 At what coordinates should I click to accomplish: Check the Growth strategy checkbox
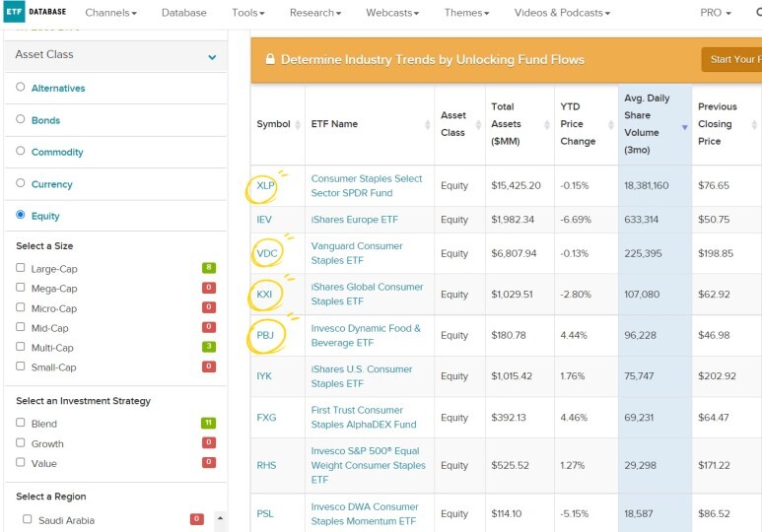point(21,442)
